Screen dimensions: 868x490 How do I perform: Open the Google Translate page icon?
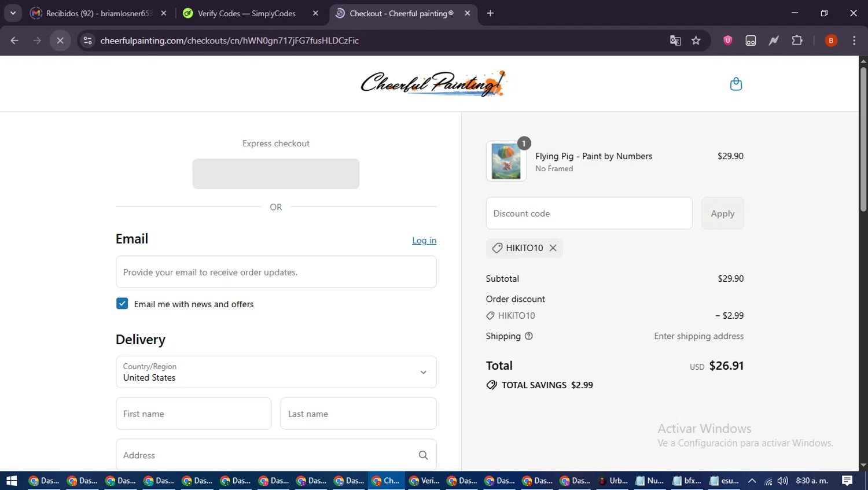[x=675, y=40]
